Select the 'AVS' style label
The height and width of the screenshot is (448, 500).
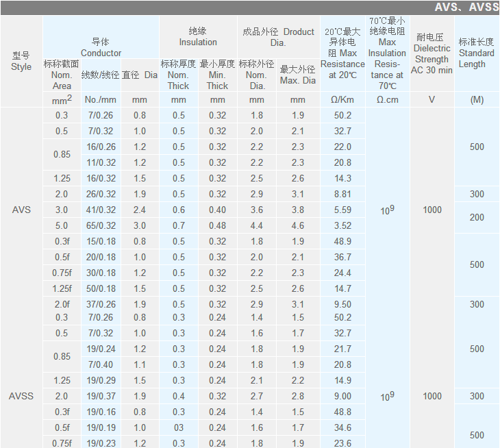tap(21, 210)
